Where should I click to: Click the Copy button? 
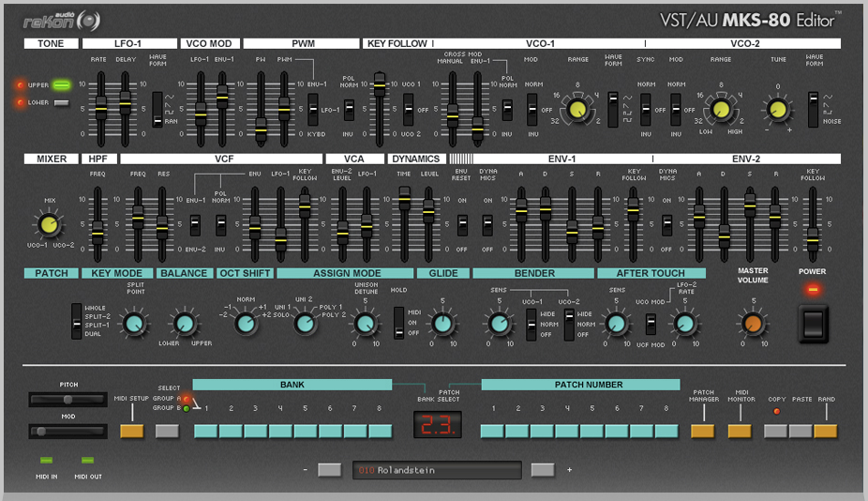tap(775, 432)
